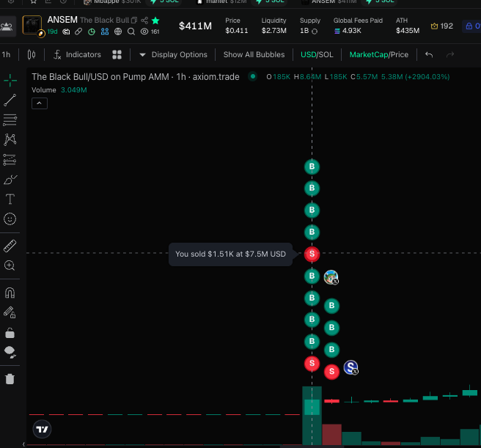Image resolution: width=481 pixels, height=448 pixels.
Task: Open the Indicators menu
Action: (77, 54)
